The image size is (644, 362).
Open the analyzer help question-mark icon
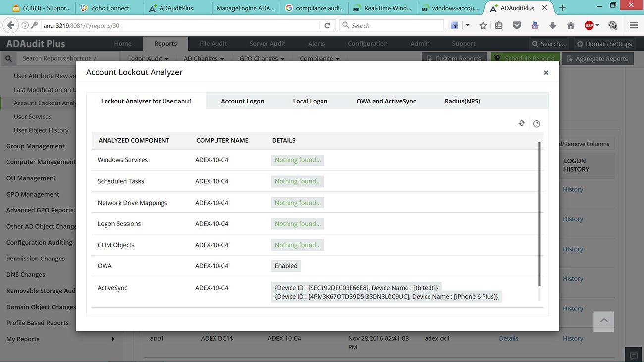click(x=537, y=124)
